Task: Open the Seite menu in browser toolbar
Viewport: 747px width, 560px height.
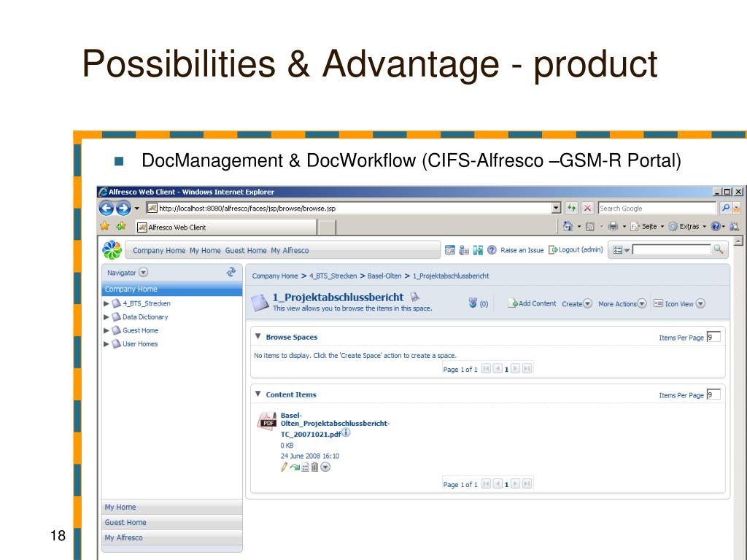Action: click(648, 227)
